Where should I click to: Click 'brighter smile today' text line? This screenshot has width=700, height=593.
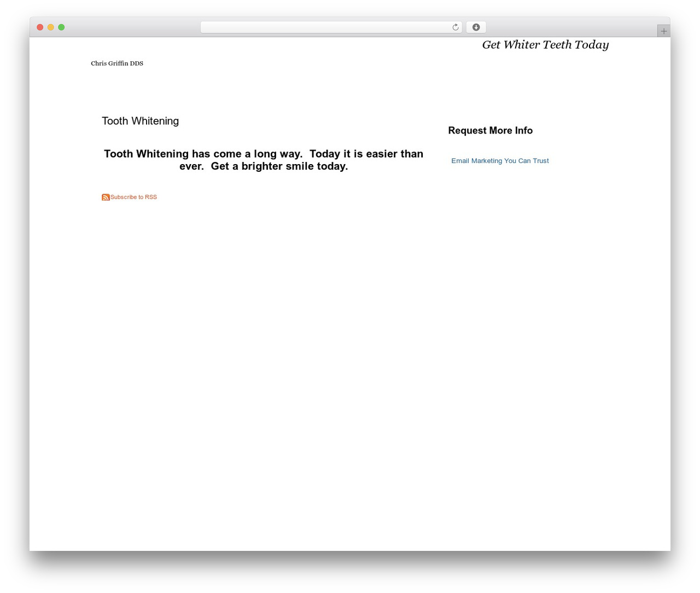click(294, 166)
